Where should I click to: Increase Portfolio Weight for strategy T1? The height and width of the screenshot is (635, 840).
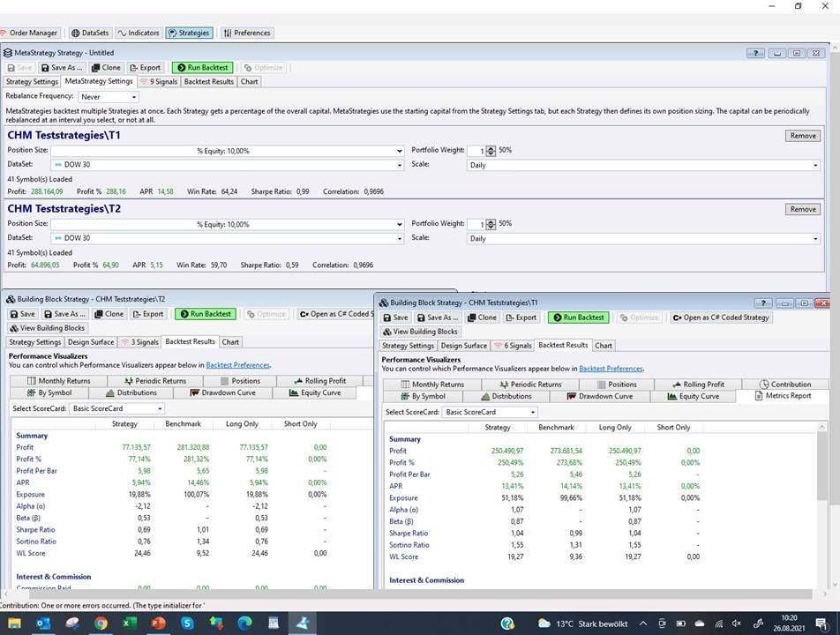(x=491, y=148)
